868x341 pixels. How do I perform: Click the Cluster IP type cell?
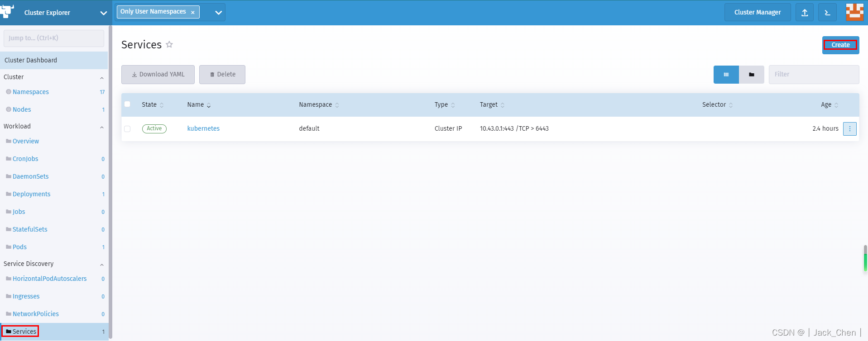(x=448, y=129)
